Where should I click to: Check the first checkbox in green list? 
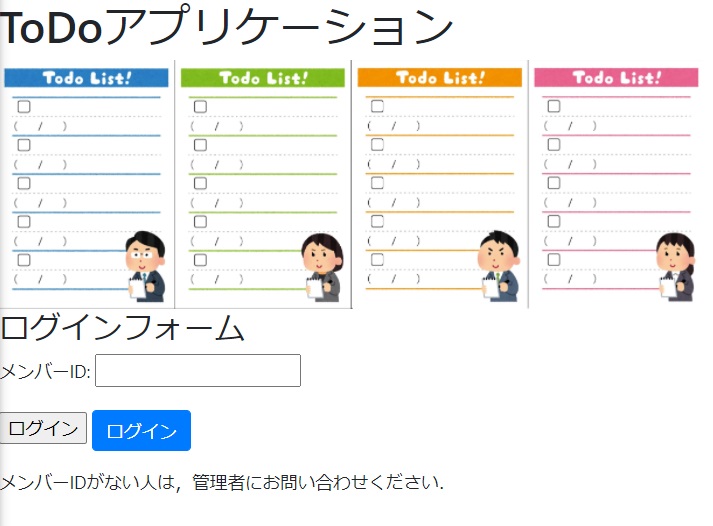(200, 106)
